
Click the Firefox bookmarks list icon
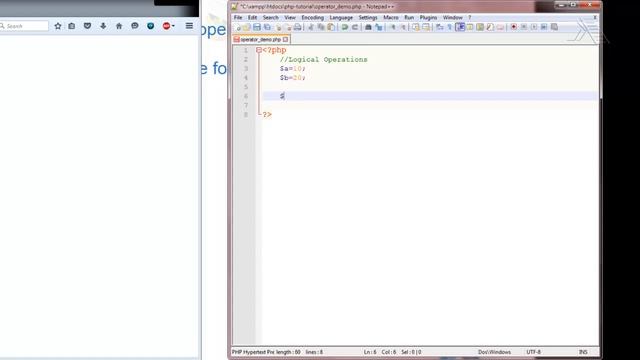[x=72, y=26]
